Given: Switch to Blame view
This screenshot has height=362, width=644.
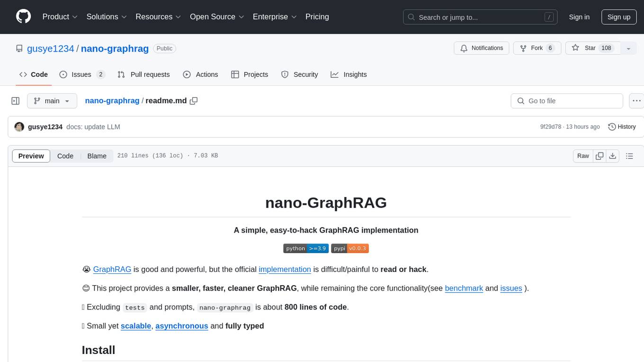Looking at the screenshot, I should 97,156.
